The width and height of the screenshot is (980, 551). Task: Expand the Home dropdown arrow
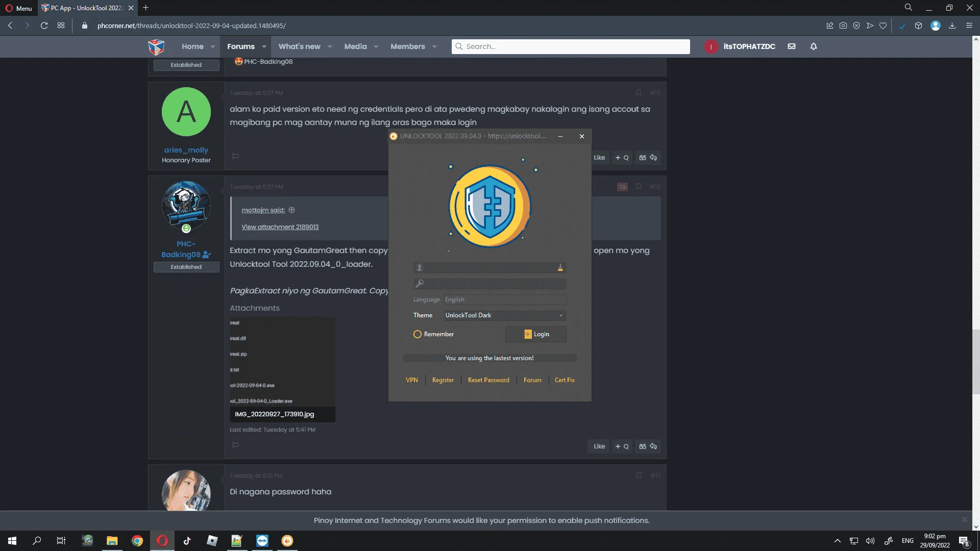click(x=213, y=46)
